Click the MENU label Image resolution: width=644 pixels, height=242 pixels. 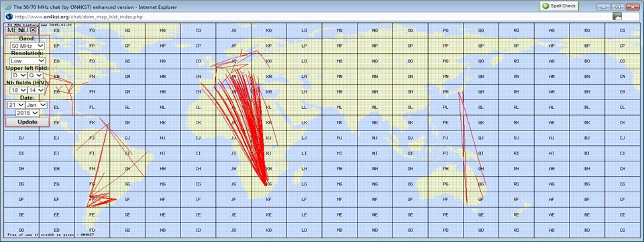(17, 30)
